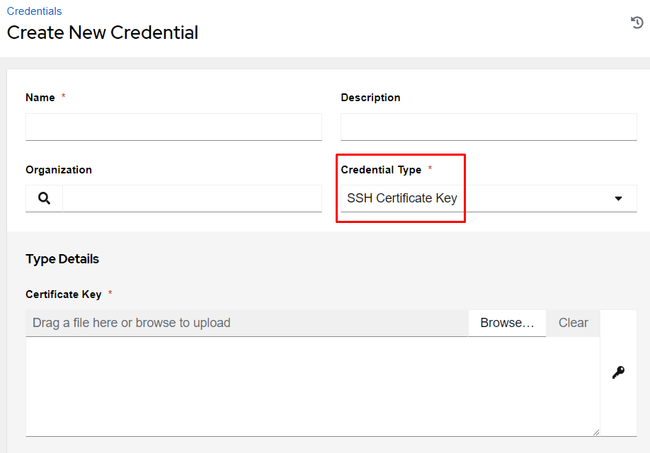
Task: Click the Credential Type dropdown caret arrow
Action: (x=618, y=199)
